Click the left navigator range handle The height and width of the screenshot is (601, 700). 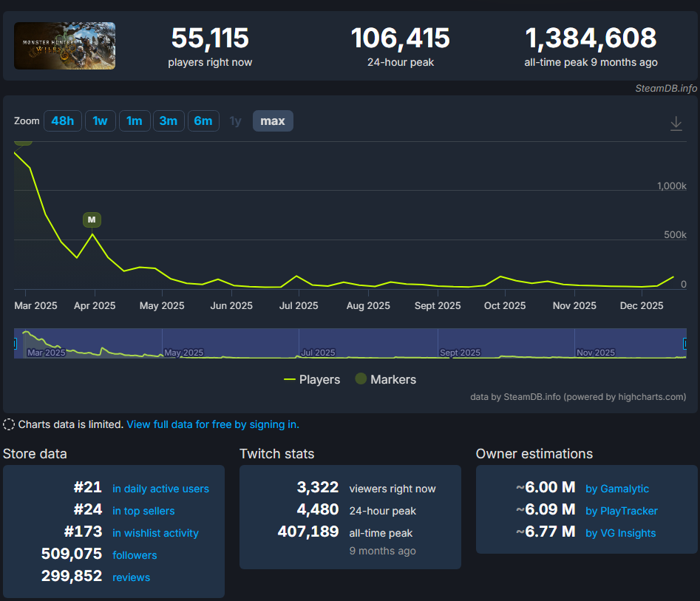click(x=16, y=343)
